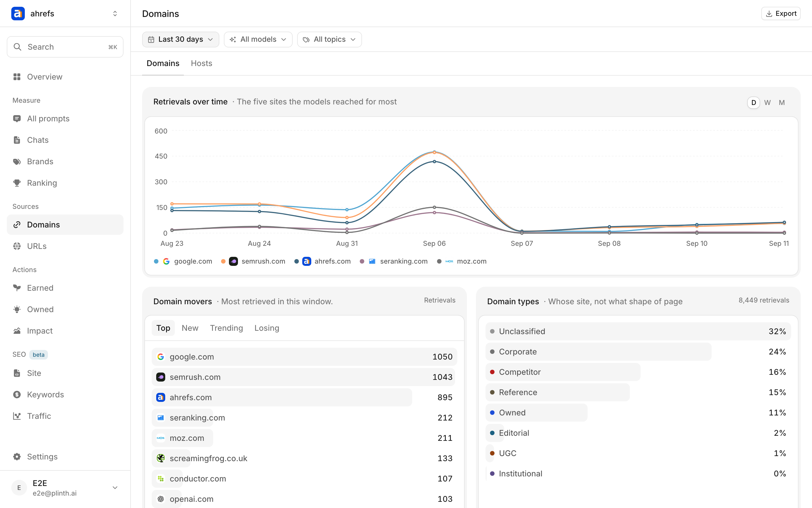Click the Chats document icon
The image size is (812, 508).
[17, 140]
